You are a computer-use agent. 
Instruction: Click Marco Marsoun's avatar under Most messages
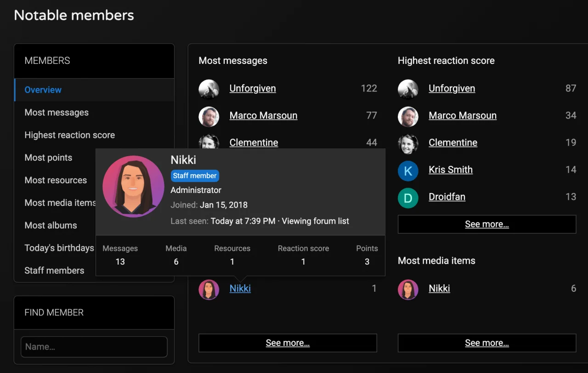(x=209, y=116)
